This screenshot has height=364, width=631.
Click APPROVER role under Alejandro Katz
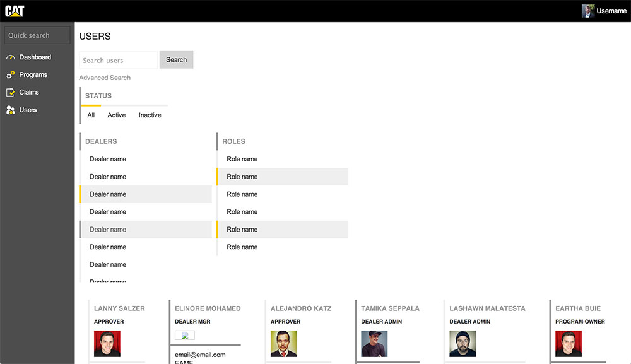point(285,322)
